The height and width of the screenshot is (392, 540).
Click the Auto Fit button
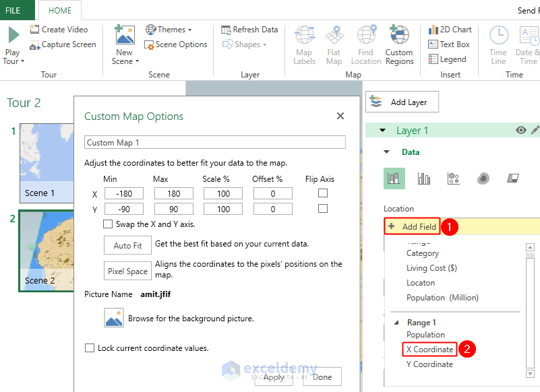click(127, 245)
